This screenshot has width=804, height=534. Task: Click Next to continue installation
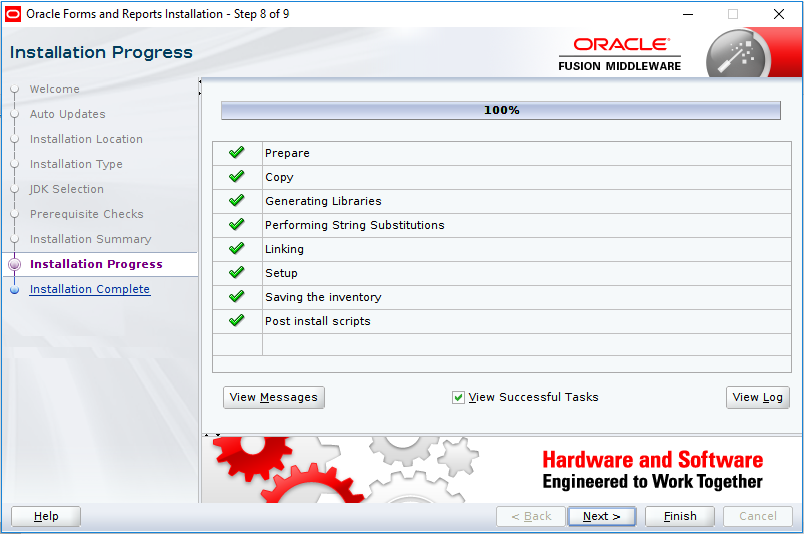coord(601,516)
